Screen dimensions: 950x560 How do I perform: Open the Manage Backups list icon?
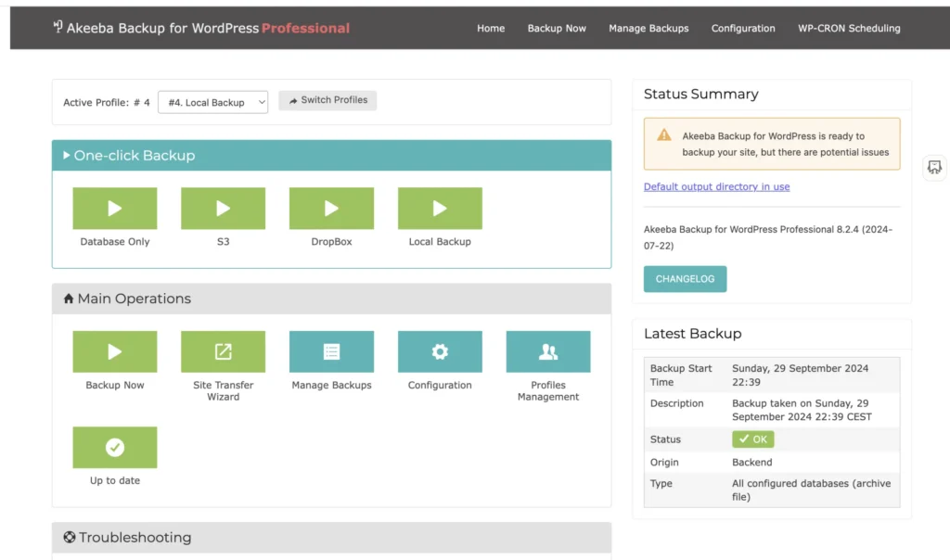point(331,352)
